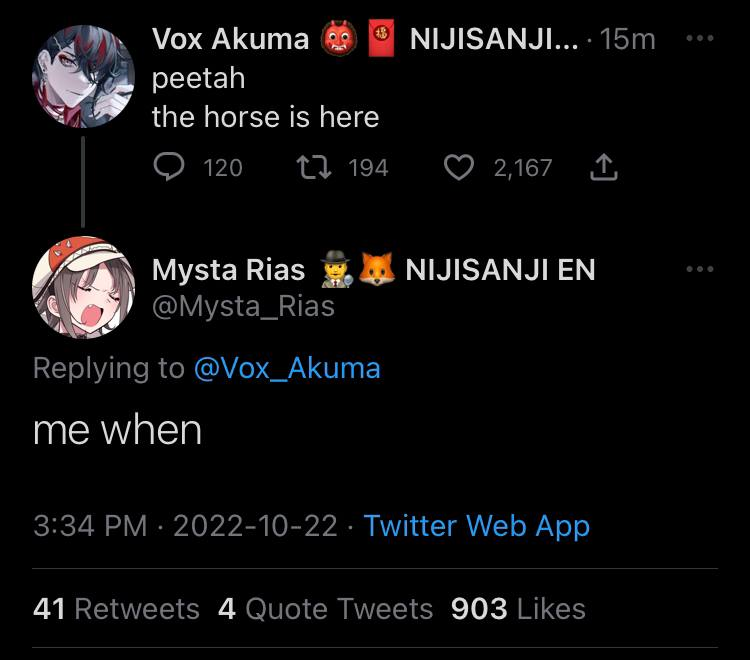
Task: Click the "the horse is here" tweet text
Action: point(265,117)
